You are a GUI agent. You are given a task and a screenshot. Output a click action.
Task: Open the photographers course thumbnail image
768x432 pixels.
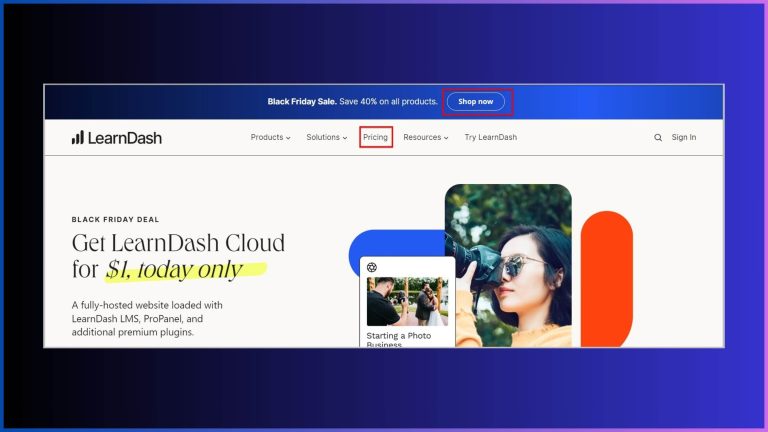click(406, 301)
